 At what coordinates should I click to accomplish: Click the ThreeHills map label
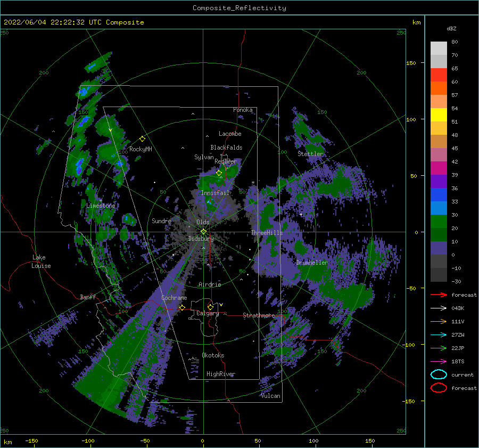point(267,233)
